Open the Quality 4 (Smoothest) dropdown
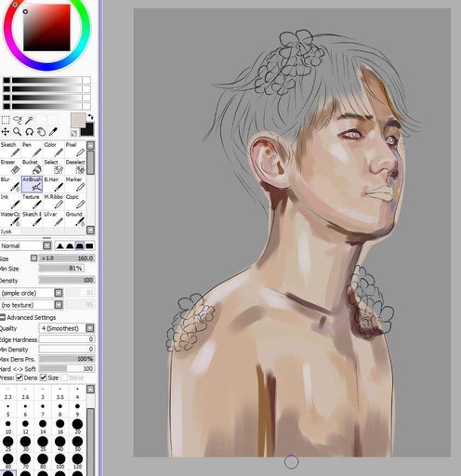The width and height of the screenshot is (461, 476). tap(67, 328)
